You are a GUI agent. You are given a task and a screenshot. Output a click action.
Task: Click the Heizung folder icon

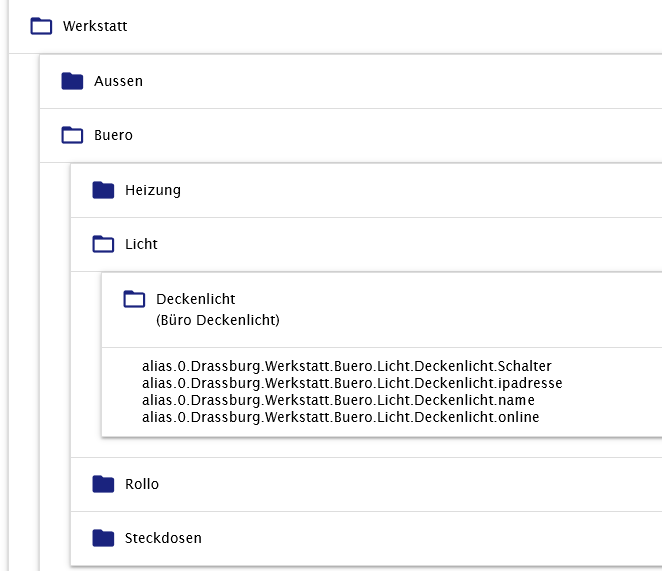coord(103,189)
